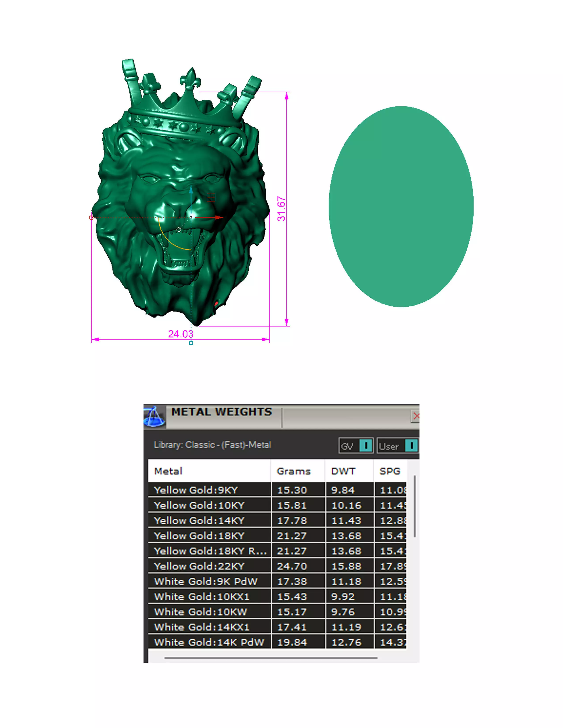Select the Yellow Gold:18KY row

[277, 535]
